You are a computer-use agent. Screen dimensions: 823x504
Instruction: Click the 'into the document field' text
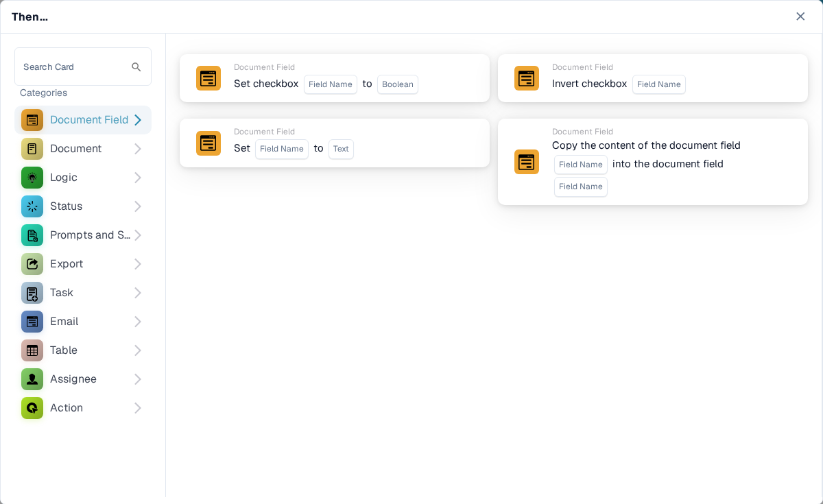pos(668,164)
